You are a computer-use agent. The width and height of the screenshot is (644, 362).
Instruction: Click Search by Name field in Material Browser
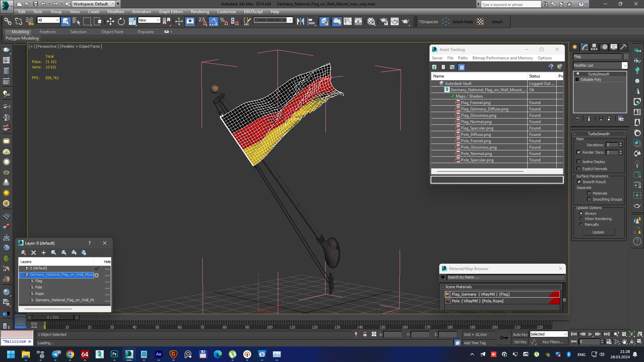tap(505, 277)
